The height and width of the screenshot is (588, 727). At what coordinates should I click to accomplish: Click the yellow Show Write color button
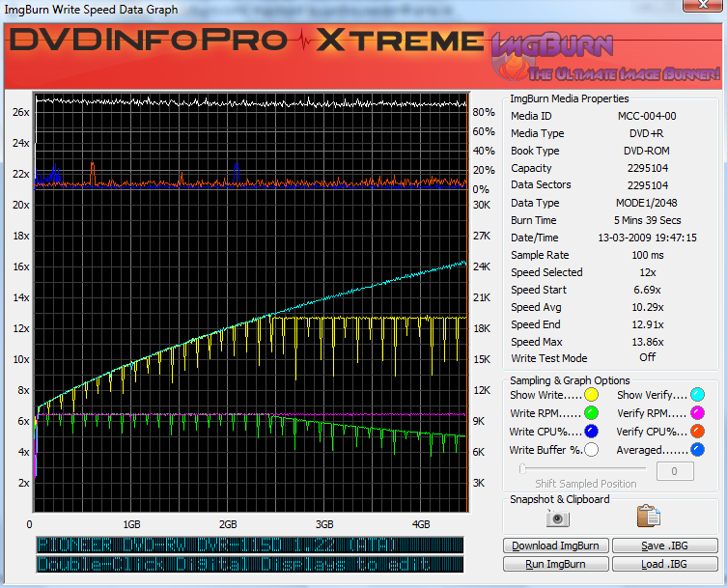[x=591, y=395]
